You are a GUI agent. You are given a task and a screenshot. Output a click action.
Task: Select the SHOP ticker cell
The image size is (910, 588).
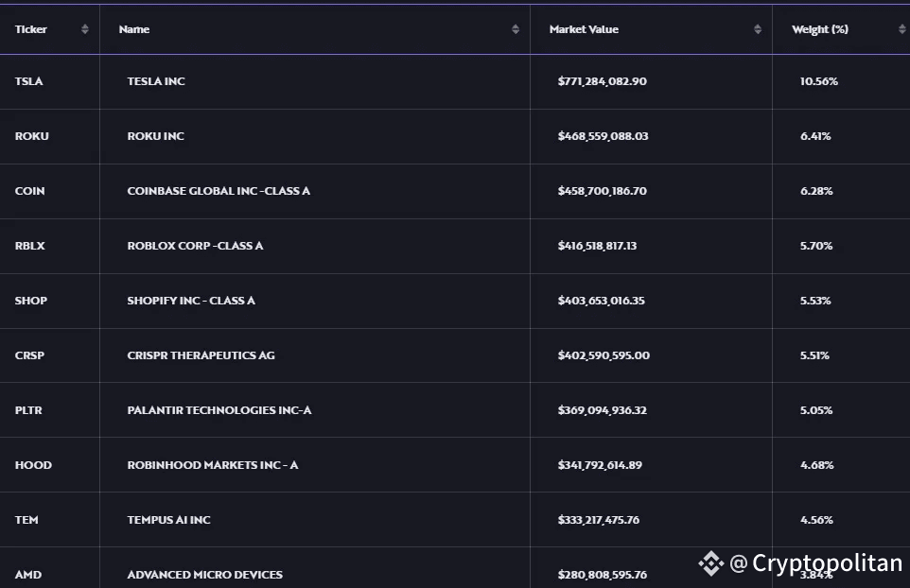click(x=31, y=301)
